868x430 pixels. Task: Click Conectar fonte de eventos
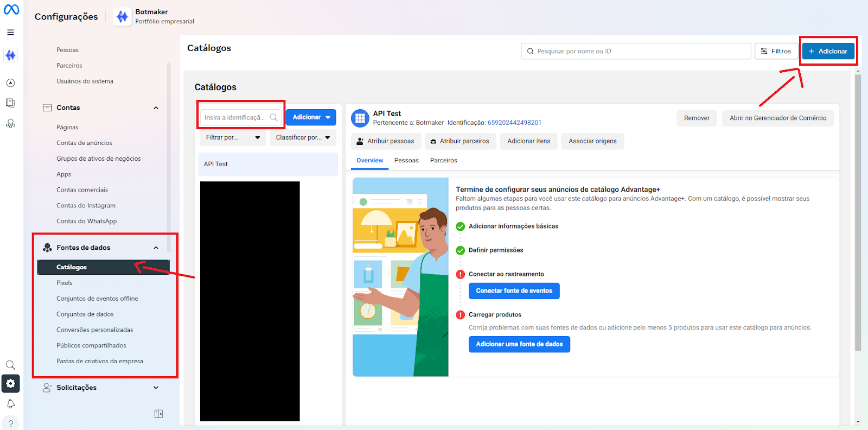(x=514, y=291)
